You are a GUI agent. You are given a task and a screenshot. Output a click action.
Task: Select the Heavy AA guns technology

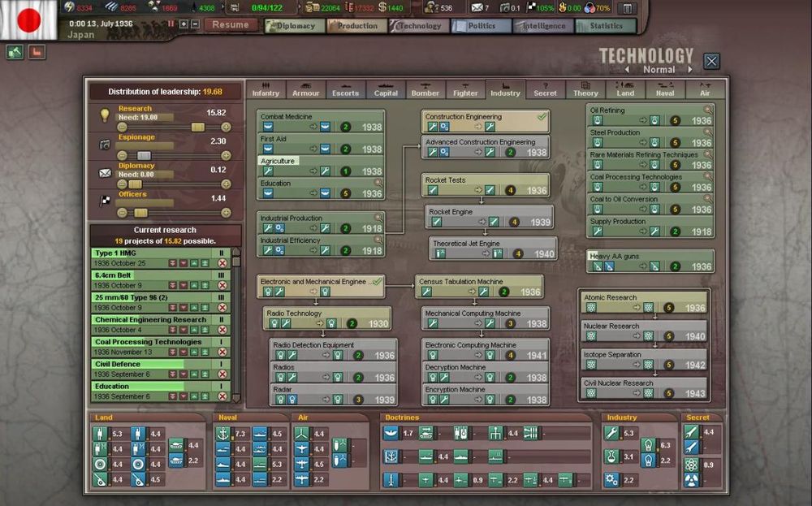(650, 261)
